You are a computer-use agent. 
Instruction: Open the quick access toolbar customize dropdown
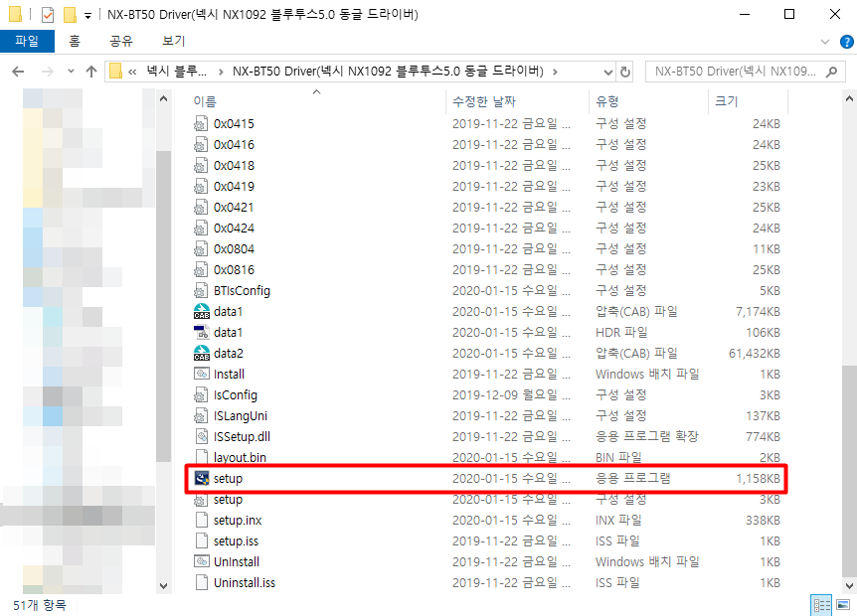(x=87, y=15)
